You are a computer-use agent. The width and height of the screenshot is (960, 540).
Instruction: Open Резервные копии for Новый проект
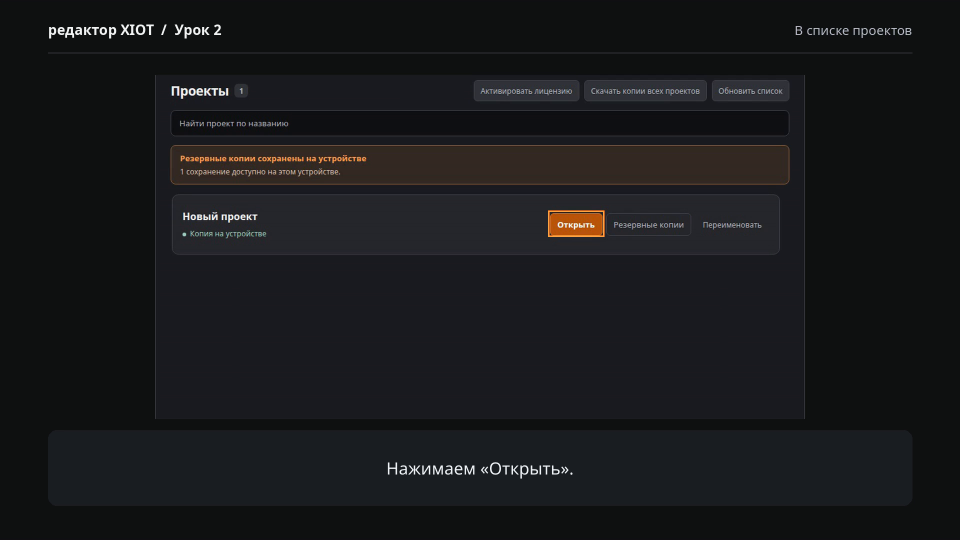[x=648, y=225]
